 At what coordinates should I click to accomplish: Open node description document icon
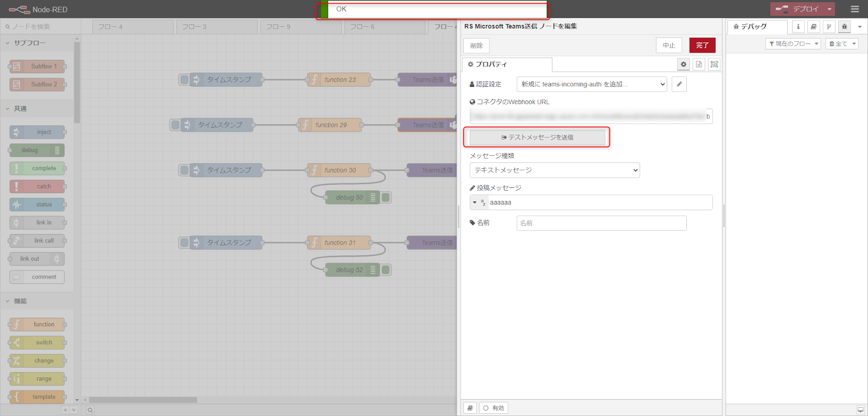tap(699, 64)
